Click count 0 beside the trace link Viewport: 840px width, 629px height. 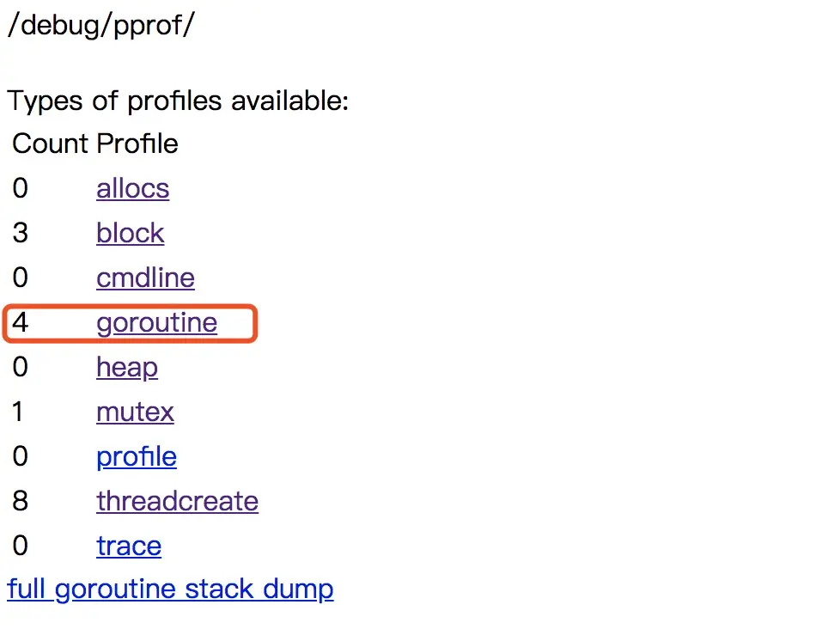pos(20,547)
